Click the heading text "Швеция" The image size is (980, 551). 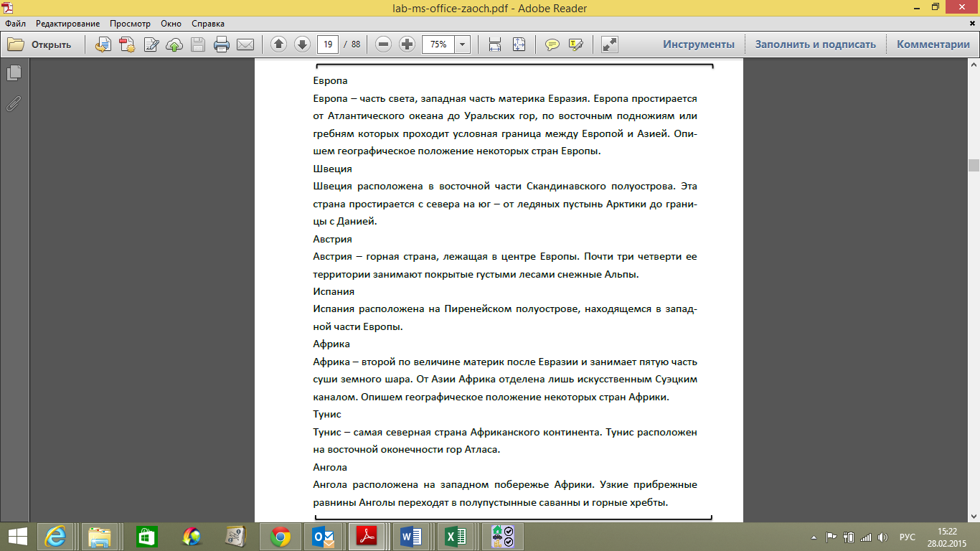(x=332, y=169)
